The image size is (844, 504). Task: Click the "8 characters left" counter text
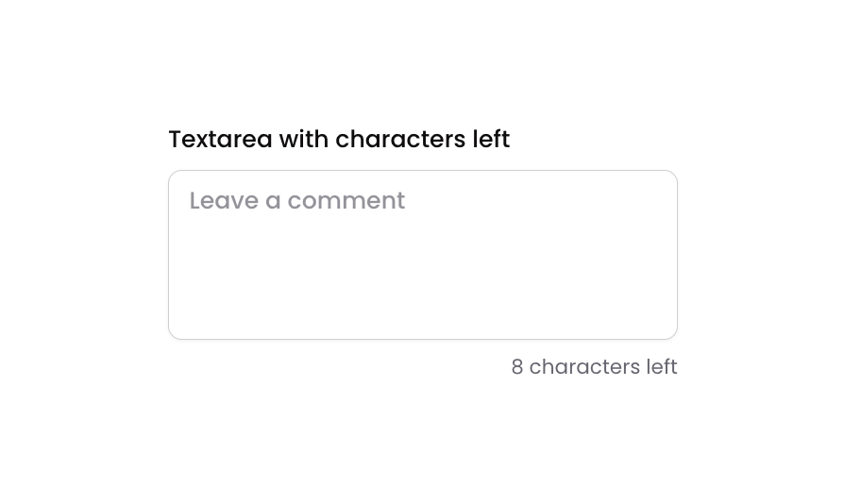[594, 367]
